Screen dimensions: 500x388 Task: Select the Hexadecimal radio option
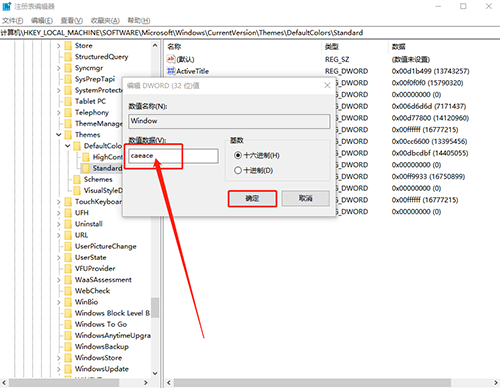(238, 155)
